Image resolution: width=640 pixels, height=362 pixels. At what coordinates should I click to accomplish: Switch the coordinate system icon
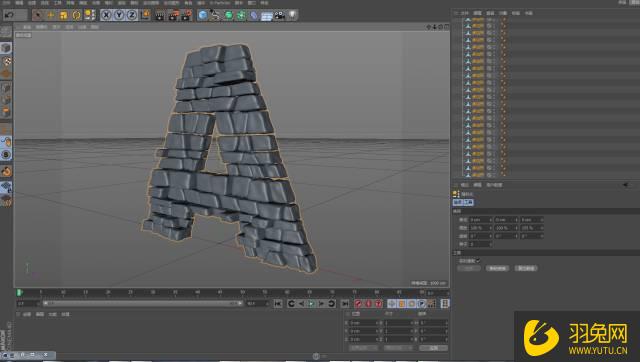point(145,15)
